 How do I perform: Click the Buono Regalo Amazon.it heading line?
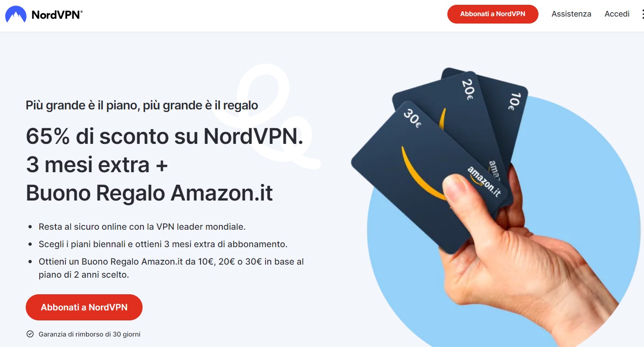[150, 193]
